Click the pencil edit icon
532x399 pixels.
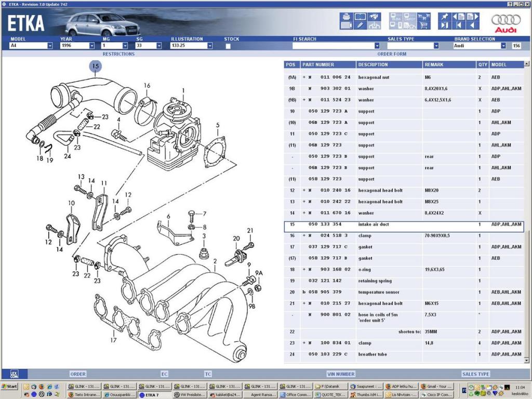(x=360, y=25)
